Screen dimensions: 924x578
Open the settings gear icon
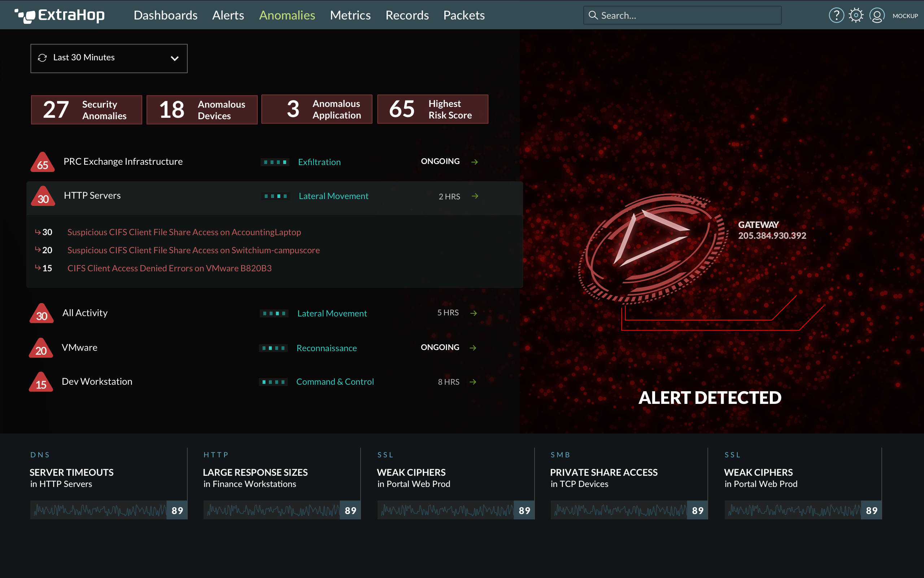coord(856,15)
